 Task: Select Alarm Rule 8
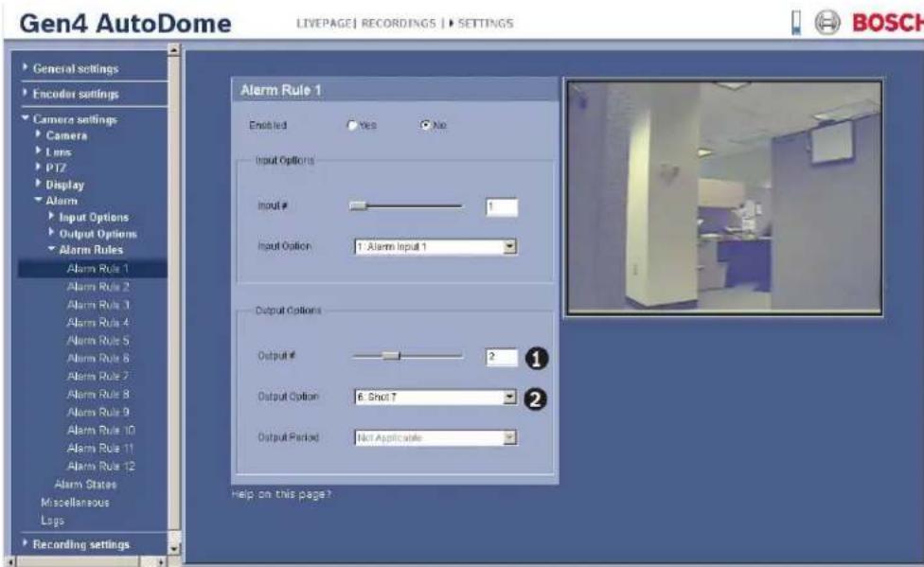pyautogui.click(x=98, y=395)
